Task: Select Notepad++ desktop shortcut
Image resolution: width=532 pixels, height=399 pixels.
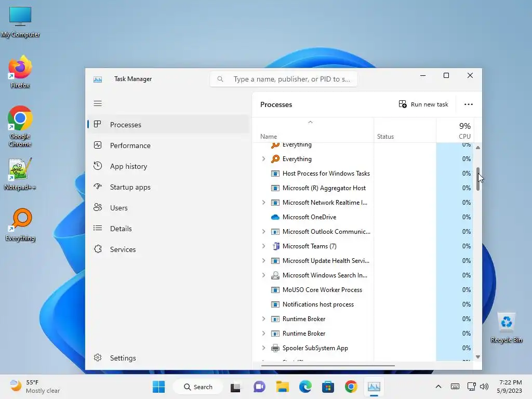Action: (20, 174)
